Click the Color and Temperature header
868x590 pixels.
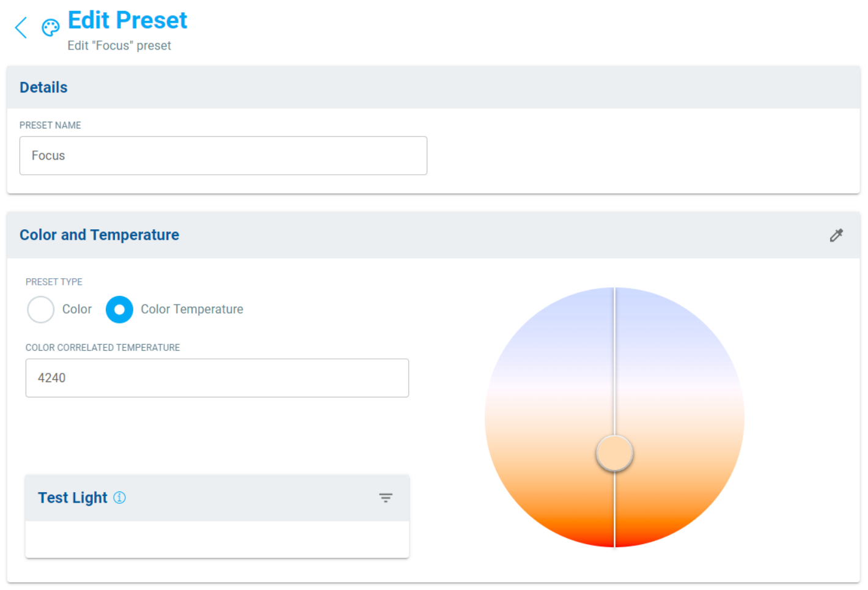433,235
